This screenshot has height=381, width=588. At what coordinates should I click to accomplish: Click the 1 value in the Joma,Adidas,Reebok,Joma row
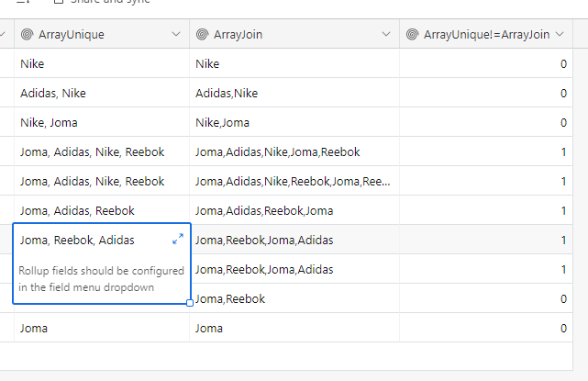pos(563,211)
